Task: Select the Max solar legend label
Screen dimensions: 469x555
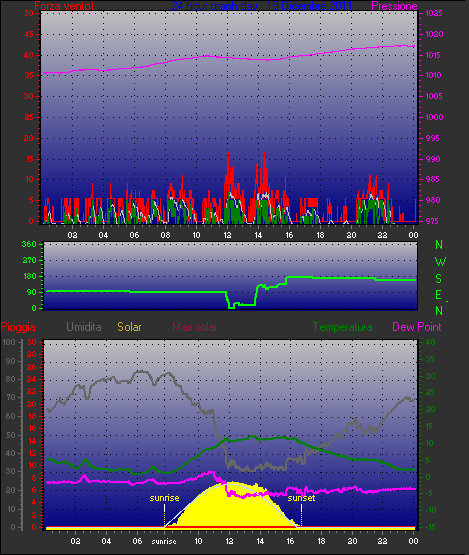Action: [195, 327]
